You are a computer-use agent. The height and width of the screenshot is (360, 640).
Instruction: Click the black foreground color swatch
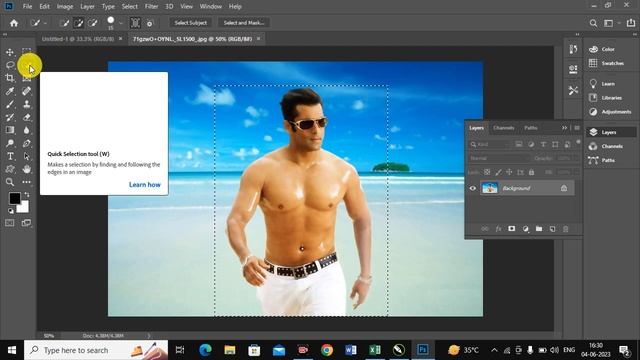point(14,198)
